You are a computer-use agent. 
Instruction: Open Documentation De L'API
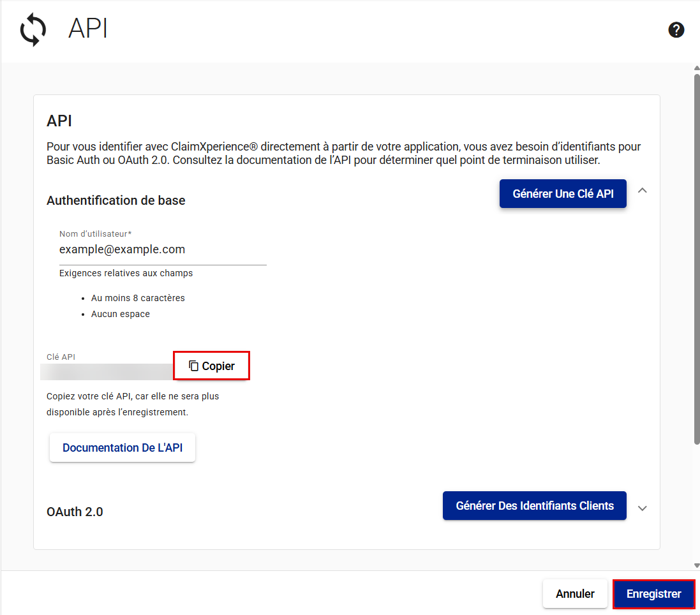click(x=123, y=448)
